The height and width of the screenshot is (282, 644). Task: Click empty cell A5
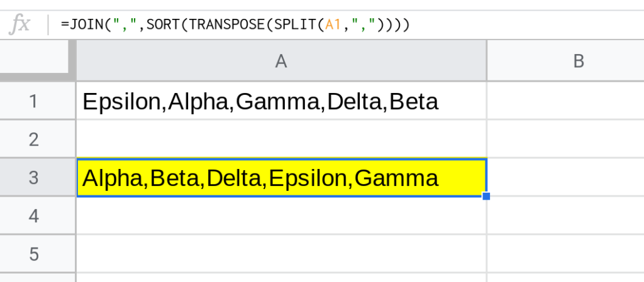click(281, 254)
